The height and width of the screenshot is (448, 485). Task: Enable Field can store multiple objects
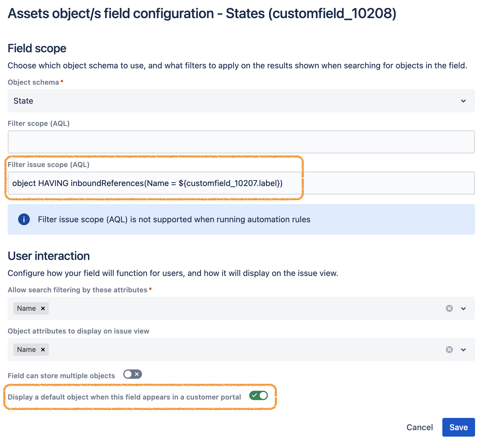pos(132,374)
